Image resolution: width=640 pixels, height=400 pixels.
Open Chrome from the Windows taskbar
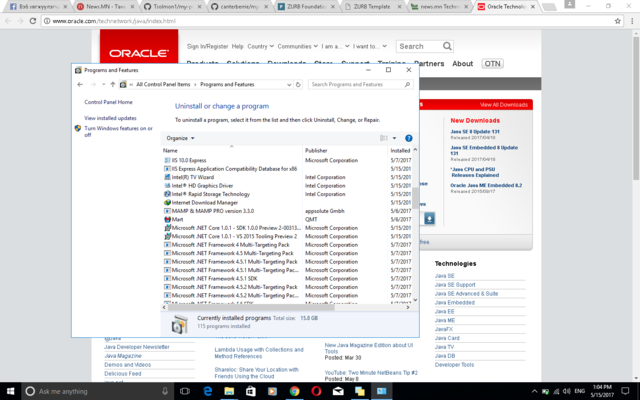[295, 391]
